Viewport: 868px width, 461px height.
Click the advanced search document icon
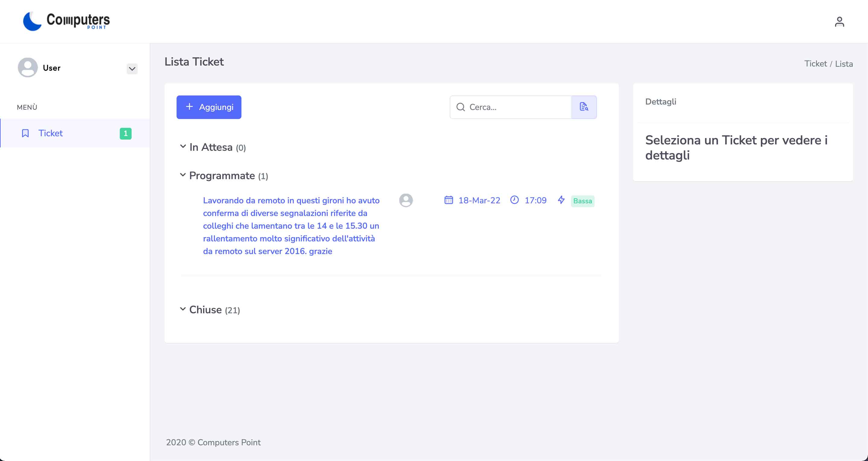(x=584, y=107)
